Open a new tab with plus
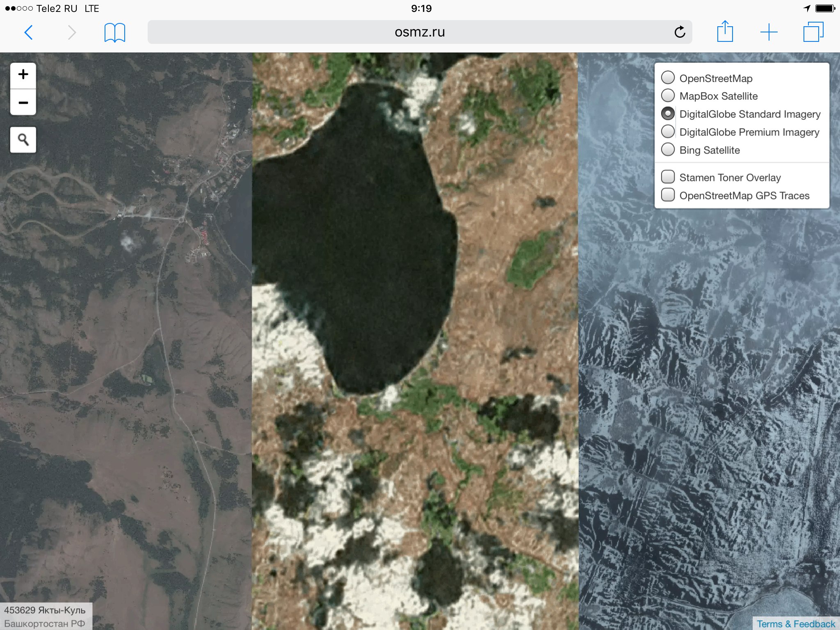 pos(769,32)
